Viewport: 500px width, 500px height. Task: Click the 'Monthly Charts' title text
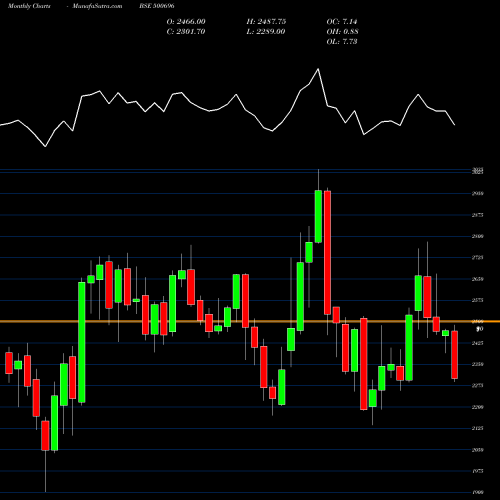tap(29, 6)
